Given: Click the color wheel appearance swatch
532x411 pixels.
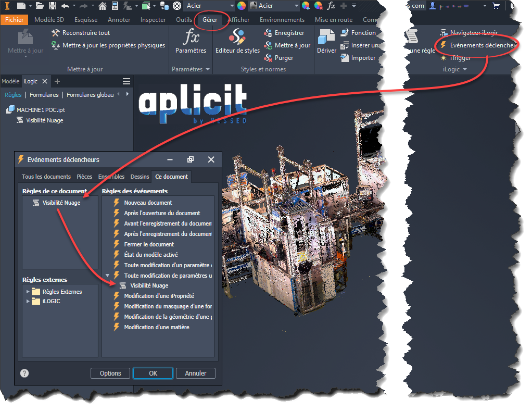Looking at the screenshot, I should pos(242,6).
